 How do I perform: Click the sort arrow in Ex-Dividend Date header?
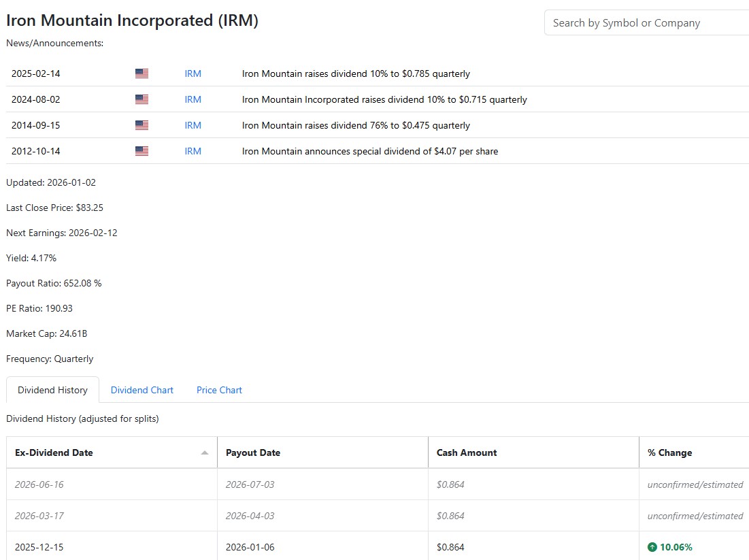pyautogui.click(x=205, y=453)
